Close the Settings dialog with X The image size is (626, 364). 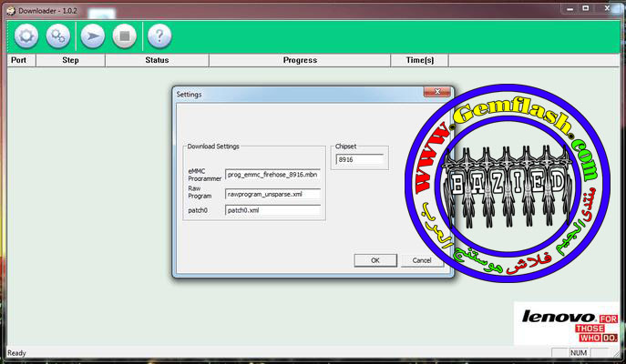point(437,92)
